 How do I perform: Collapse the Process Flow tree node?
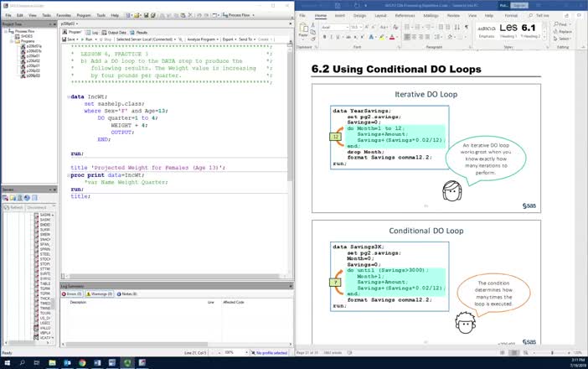(x=6, y=31)
